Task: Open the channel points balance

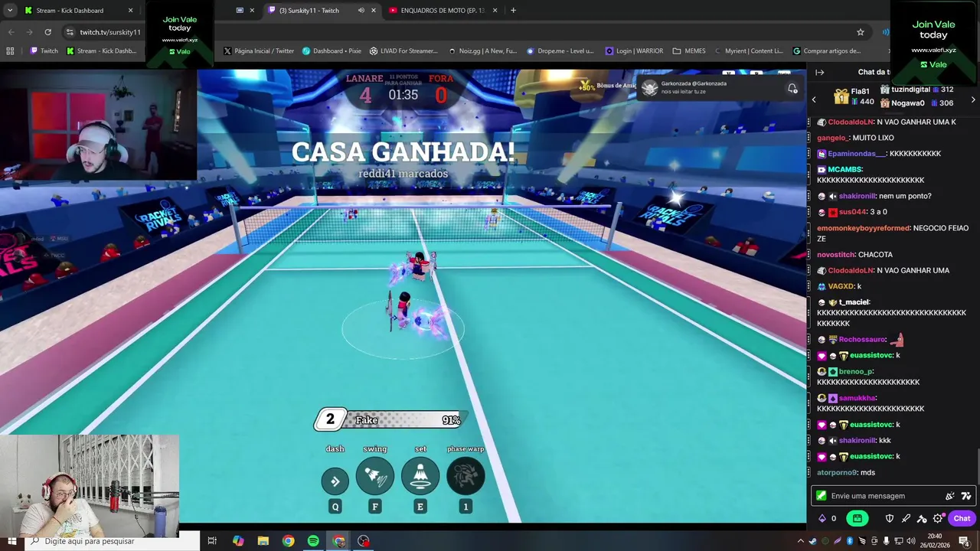Action: (828, 518)
